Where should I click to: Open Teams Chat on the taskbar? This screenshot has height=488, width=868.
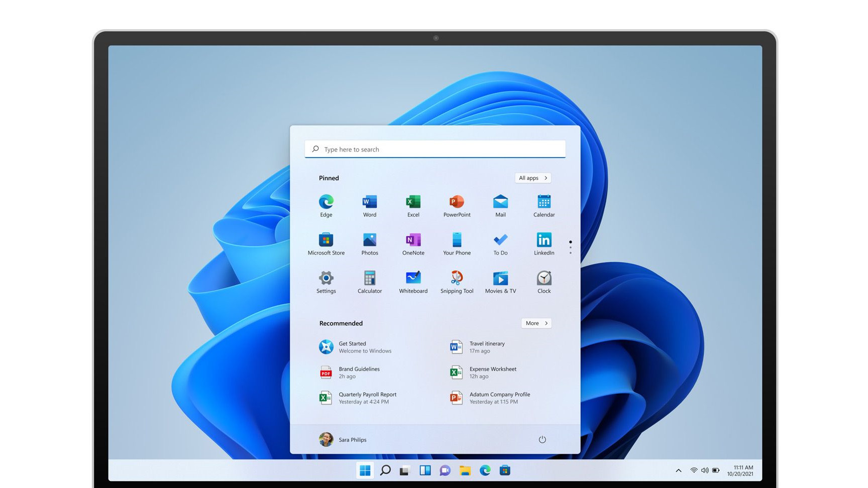coord(445,470)
